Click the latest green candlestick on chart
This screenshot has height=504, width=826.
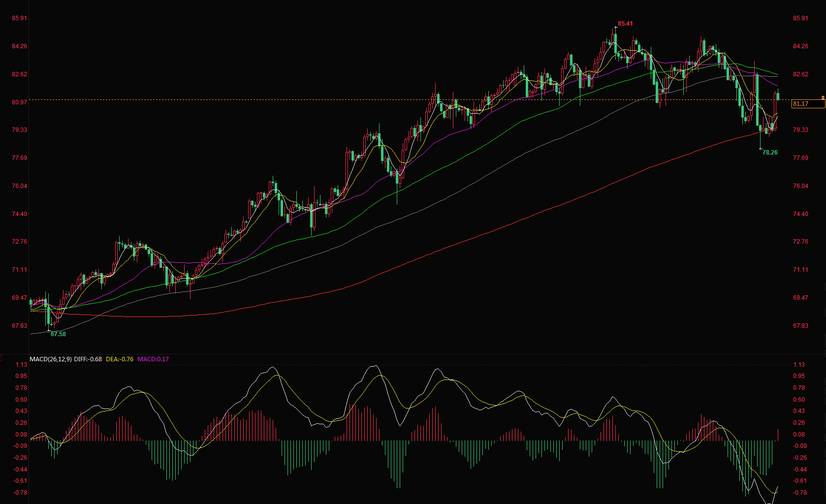[x=778, y=96]
